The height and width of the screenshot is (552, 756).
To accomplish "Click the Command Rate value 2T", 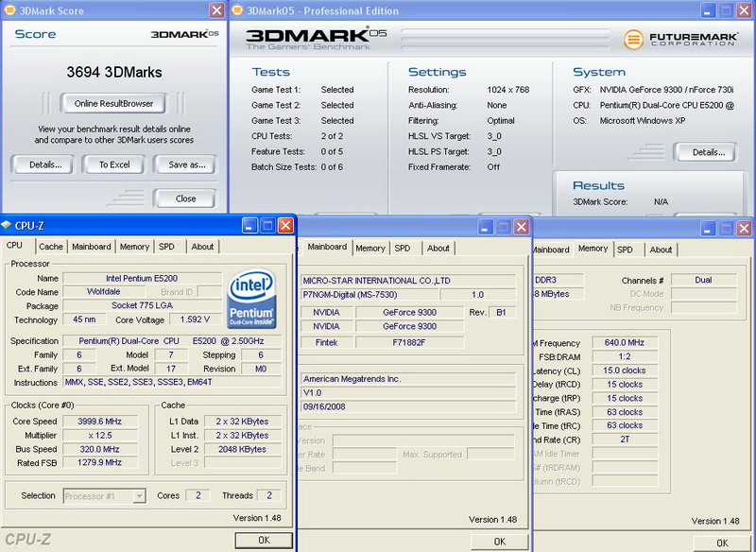I will click(625, 440).
